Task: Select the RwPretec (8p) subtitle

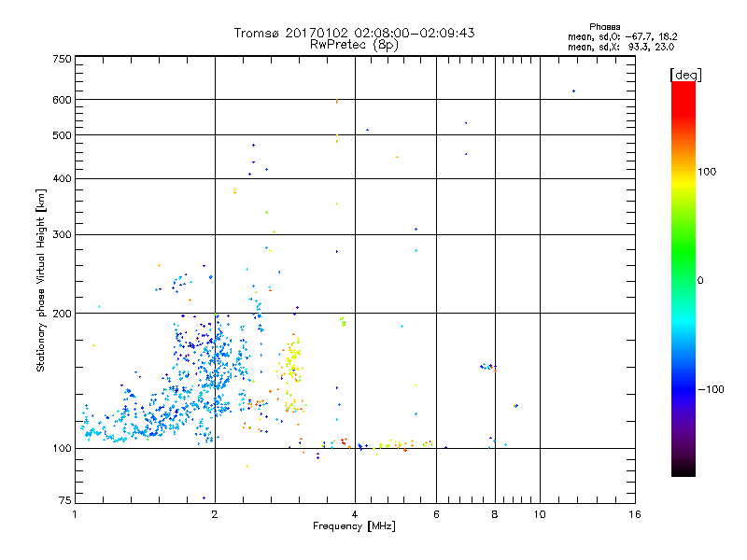Action: 354,45
